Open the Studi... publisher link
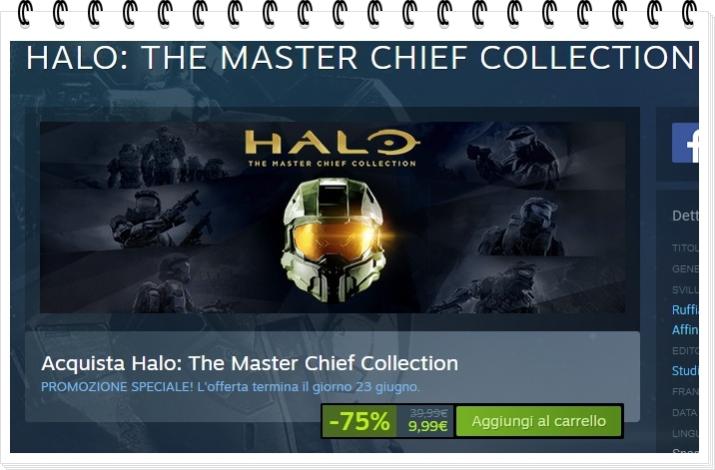715x470 pixels. (x=685, y=371)
